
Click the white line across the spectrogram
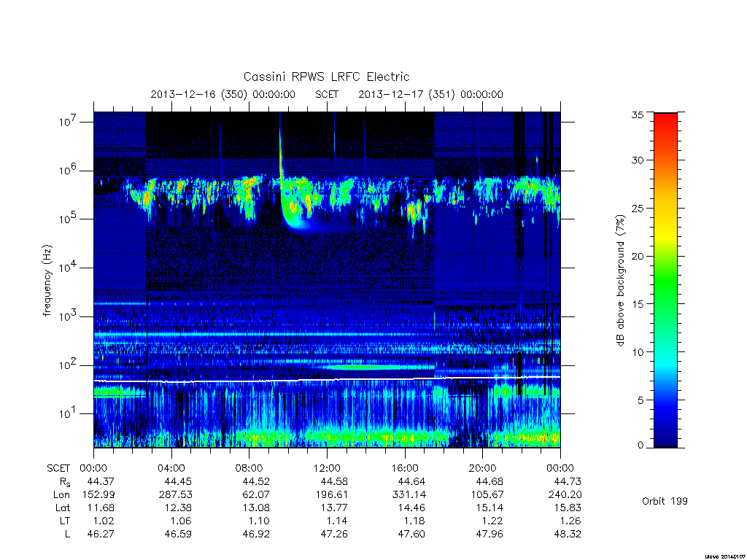pos(327,379)
